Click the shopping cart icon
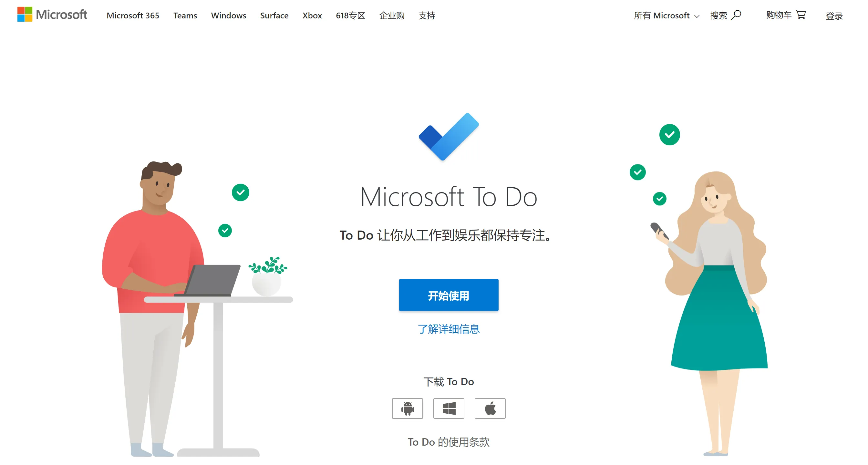The width and height of the screenshot is (868, 465). [802, 15]
